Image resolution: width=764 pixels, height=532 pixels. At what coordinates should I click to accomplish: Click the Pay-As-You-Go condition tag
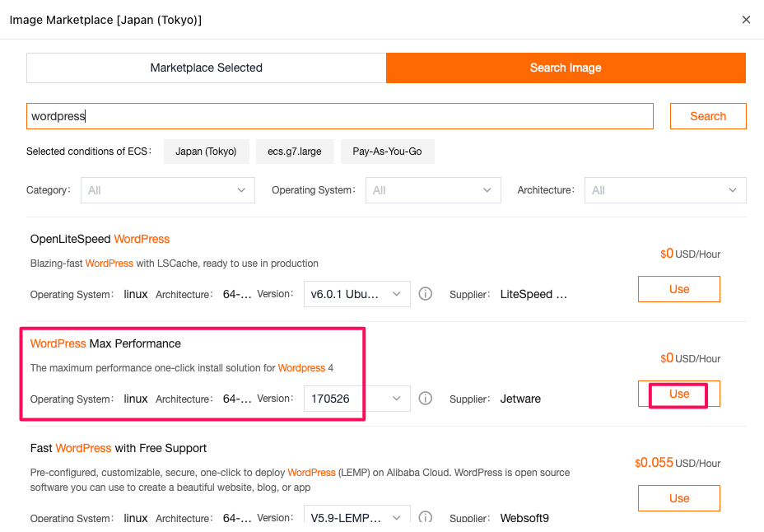pyautogui.click(x=388, y=152)
